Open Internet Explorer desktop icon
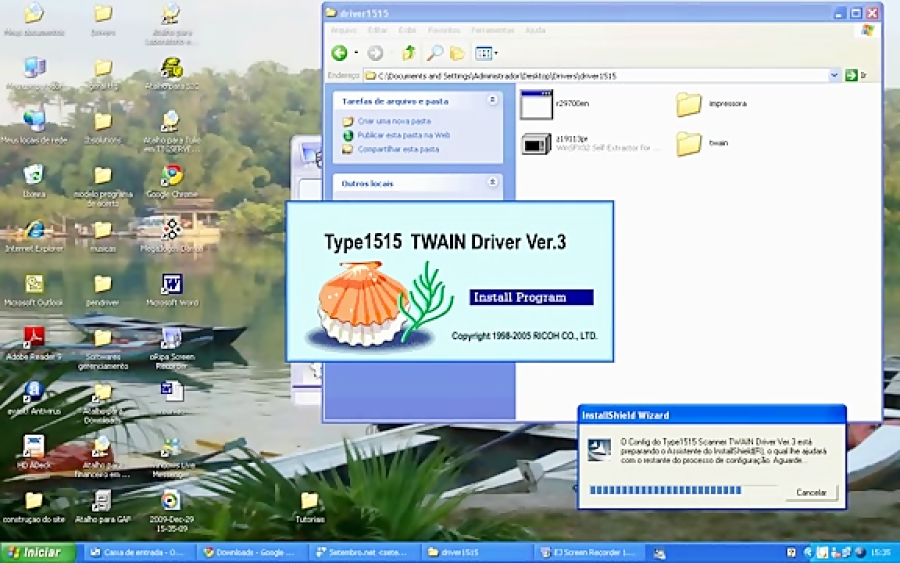Viewport: 900px width, 563px height. [x=34, y=232]
